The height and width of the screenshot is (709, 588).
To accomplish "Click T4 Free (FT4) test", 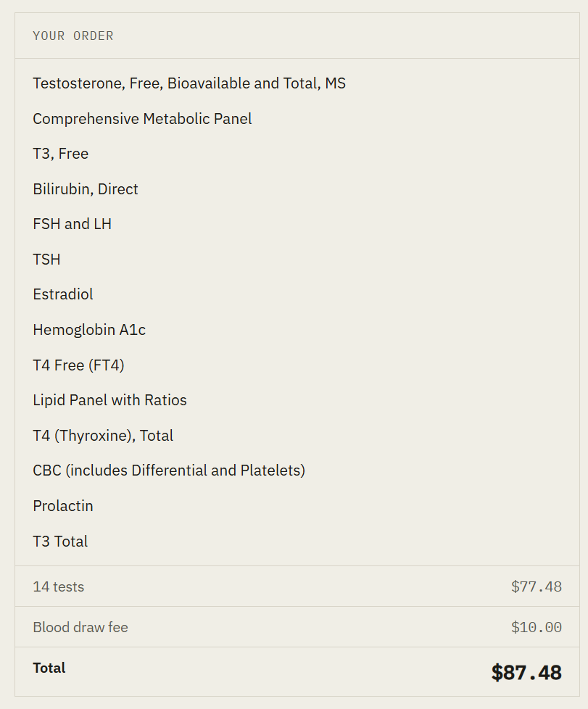I will pos(78,365).
